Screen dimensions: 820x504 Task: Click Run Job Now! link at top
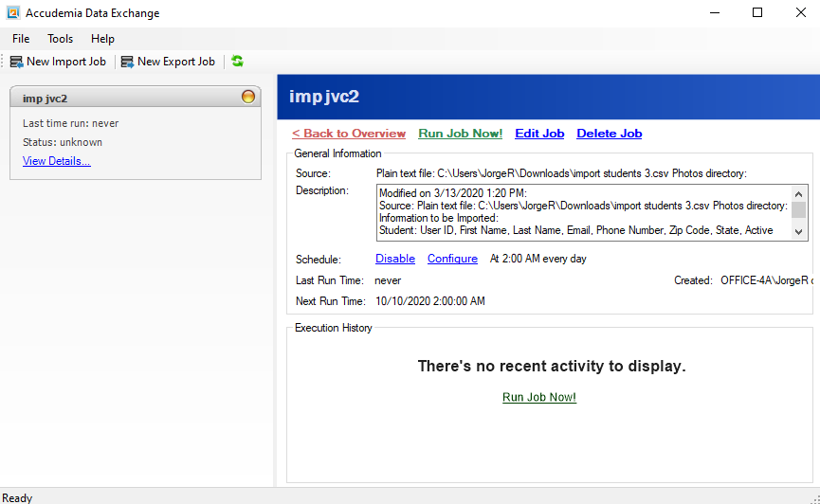[460, 134]
